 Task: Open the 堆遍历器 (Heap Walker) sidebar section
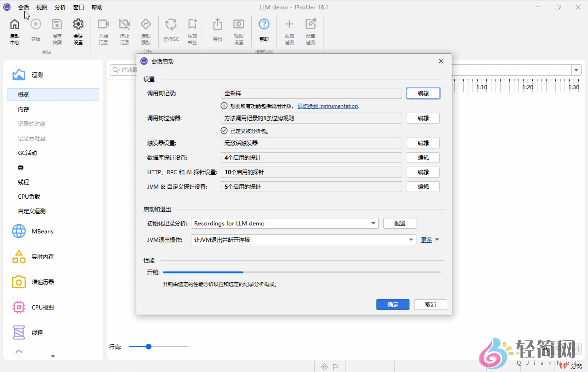click(33, 282)
